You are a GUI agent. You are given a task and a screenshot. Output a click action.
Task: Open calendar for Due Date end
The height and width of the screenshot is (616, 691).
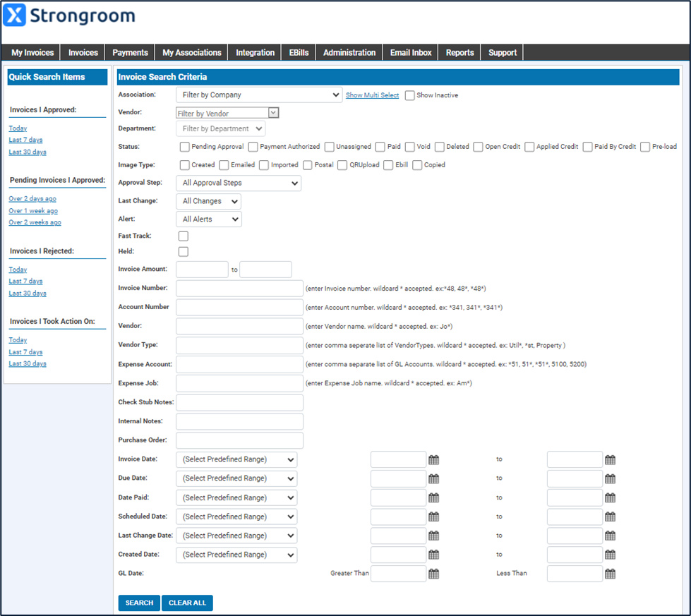coord(610,478)
